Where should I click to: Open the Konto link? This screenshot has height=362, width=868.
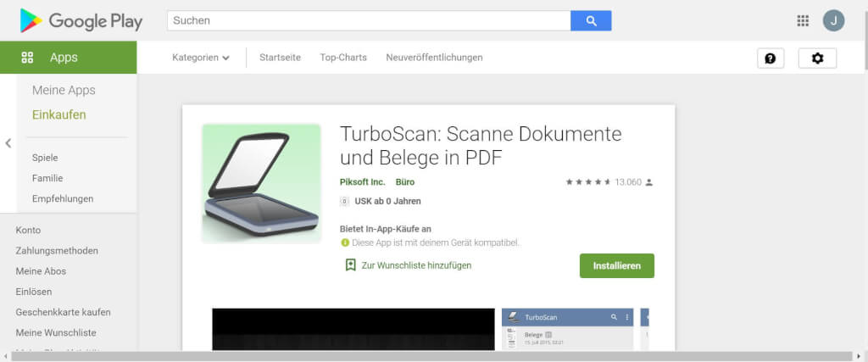click(x=28, y=231)
